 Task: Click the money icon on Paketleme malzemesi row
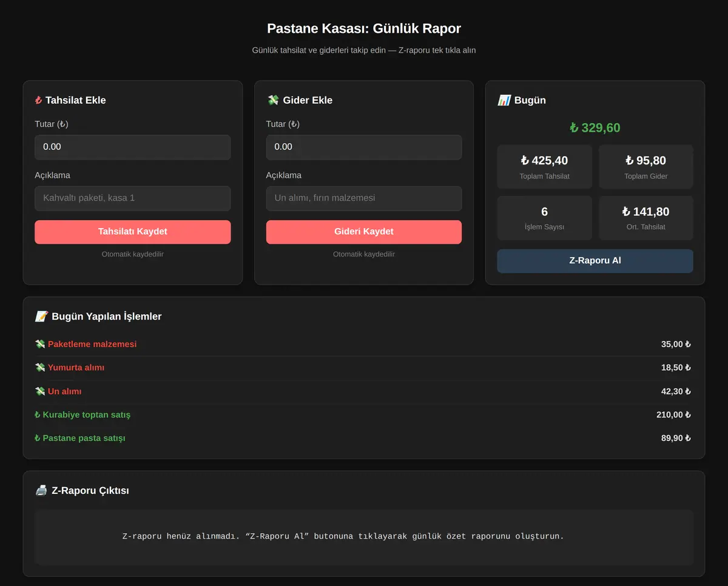[40, 344]
